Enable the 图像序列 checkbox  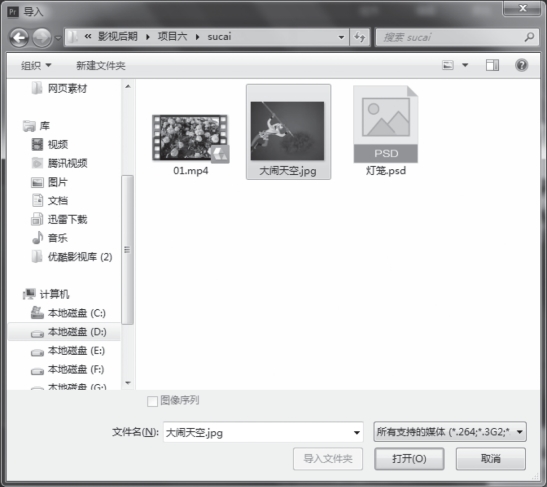pyautogui.click(x=152, y=401)
